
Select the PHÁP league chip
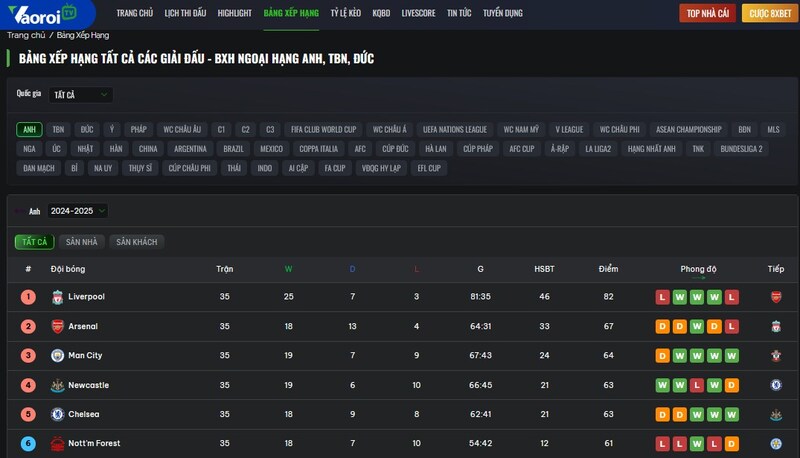(x=138, y=130)
